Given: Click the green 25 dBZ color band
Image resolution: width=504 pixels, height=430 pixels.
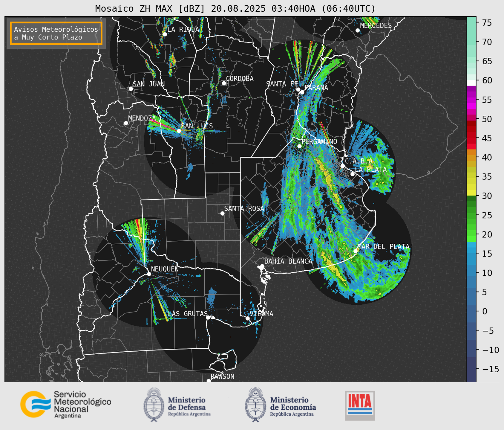Looking at the screenshot, I should click(471, 216).
